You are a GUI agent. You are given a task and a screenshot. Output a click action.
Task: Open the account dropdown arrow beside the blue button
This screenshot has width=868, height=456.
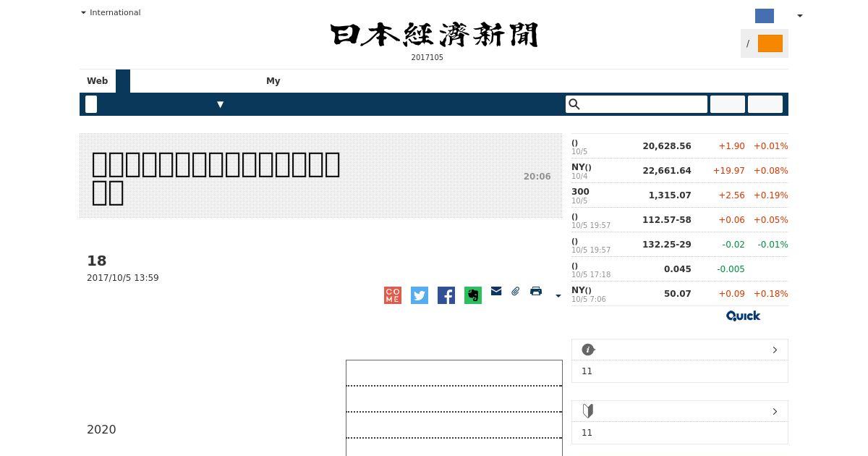click(x=799, y=16)
